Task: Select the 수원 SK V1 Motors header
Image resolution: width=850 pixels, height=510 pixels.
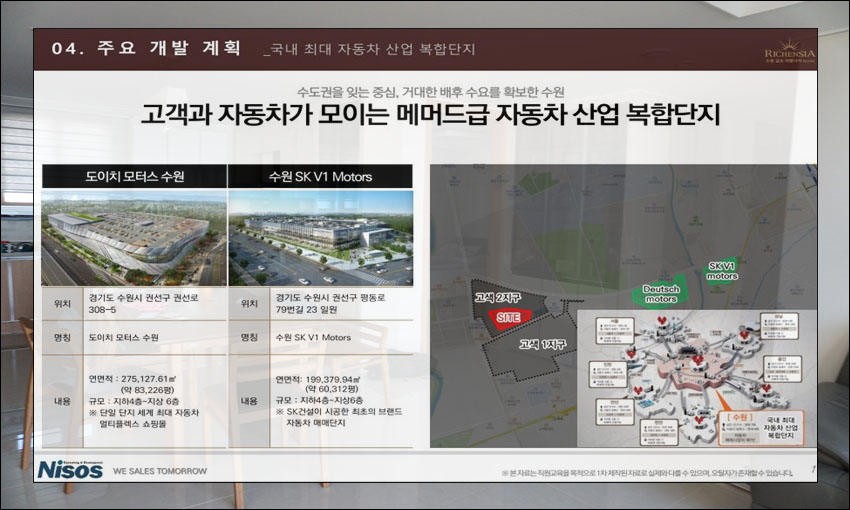Action: 320,177
